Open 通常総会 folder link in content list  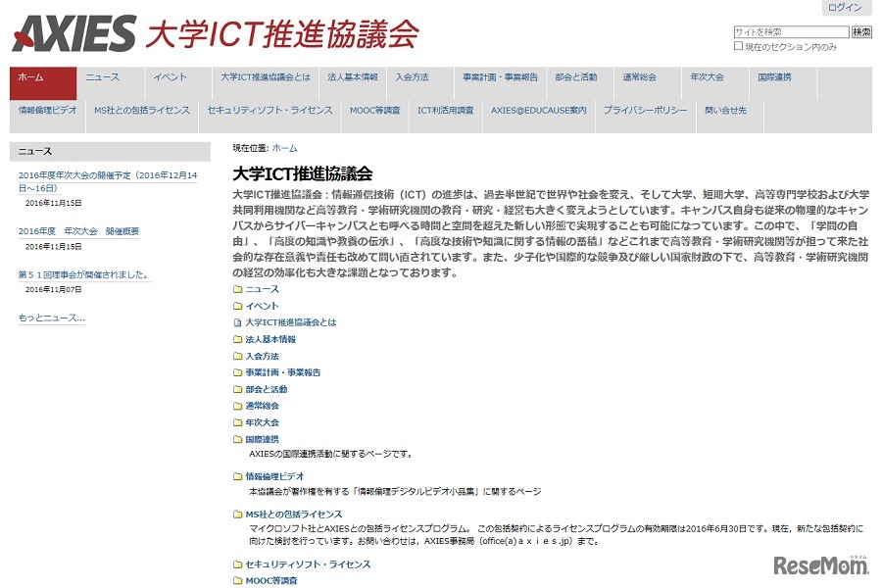point(262,406)
